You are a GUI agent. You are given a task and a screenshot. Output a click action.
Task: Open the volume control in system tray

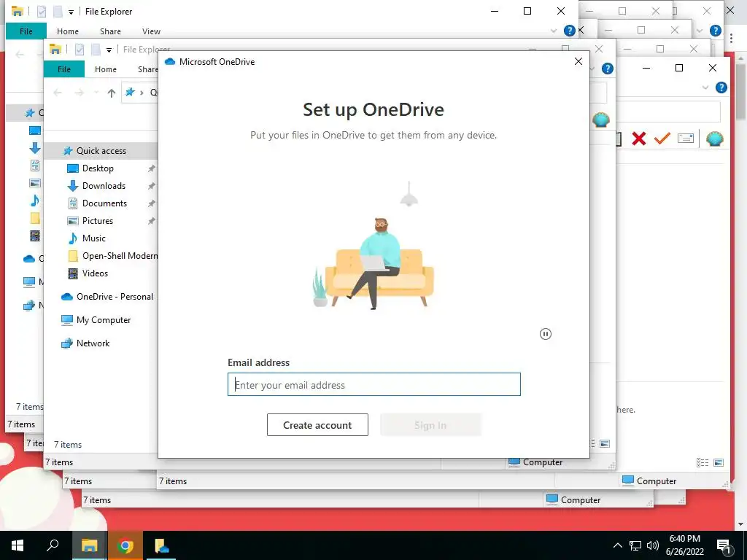pos(653,545)
